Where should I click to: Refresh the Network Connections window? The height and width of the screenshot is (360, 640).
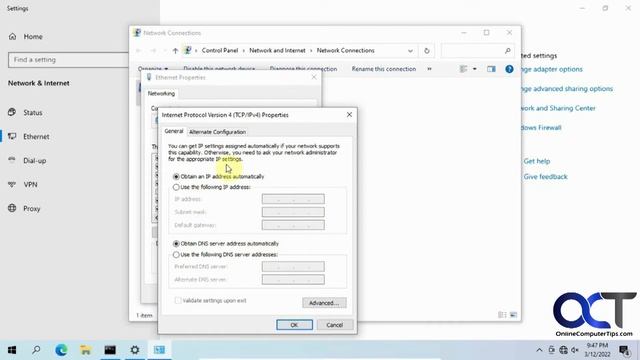pyautogui.click(x=427, y=51)
